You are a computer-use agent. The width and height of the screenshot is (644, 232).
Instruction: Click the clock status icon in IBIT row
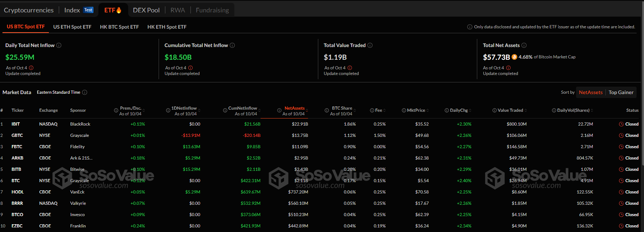621,124
